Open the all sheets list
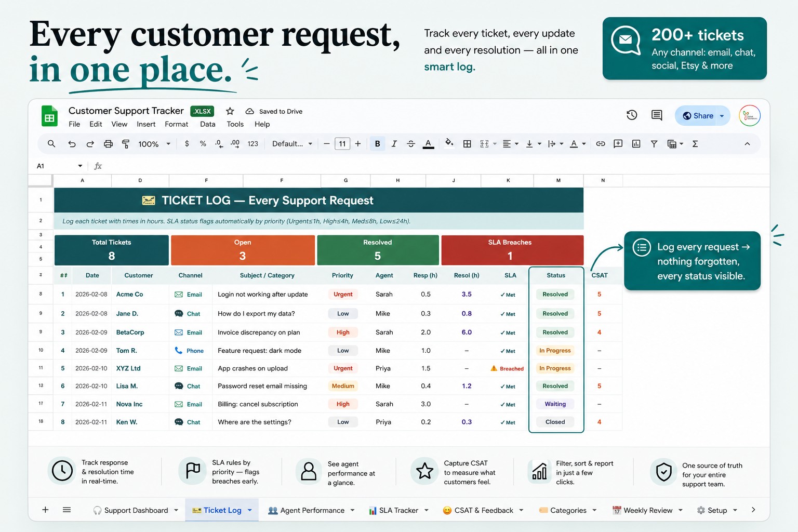Screen dimensions: 798x532 pyautogui.click(x=66, y=510)
